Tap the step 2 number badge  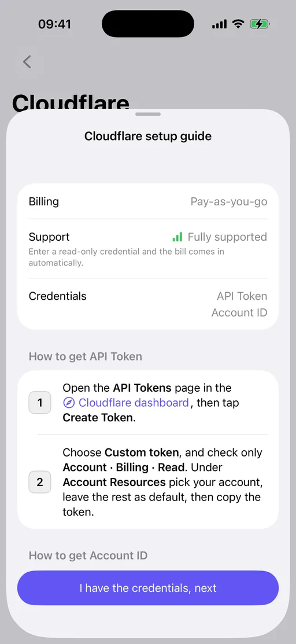click(40, 482)
